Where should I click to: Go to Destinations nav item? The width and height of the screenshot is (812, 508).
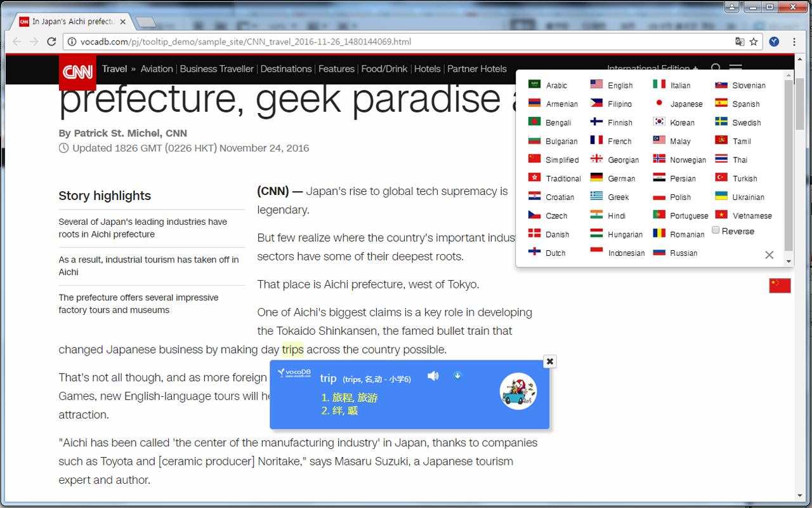(286, 69)
